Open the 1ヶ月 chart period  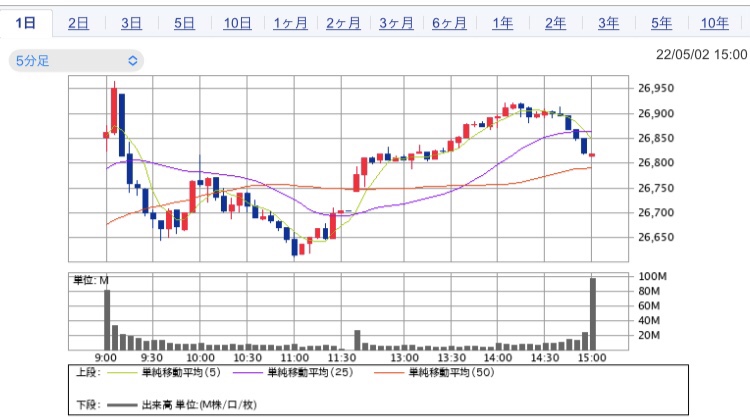290,23
